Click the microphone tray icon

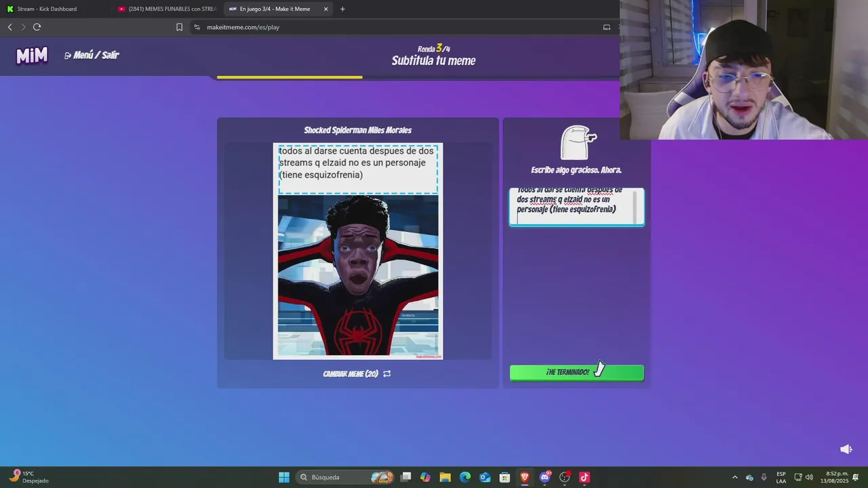[x=764, y=477]
